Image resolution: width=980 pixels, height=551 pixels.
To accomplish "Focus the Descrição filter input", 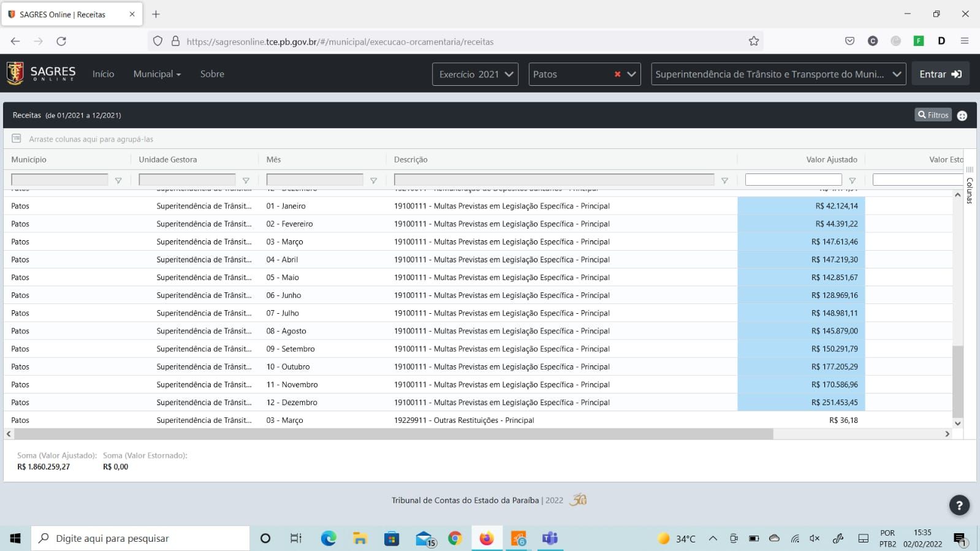I will coord(554,180).
